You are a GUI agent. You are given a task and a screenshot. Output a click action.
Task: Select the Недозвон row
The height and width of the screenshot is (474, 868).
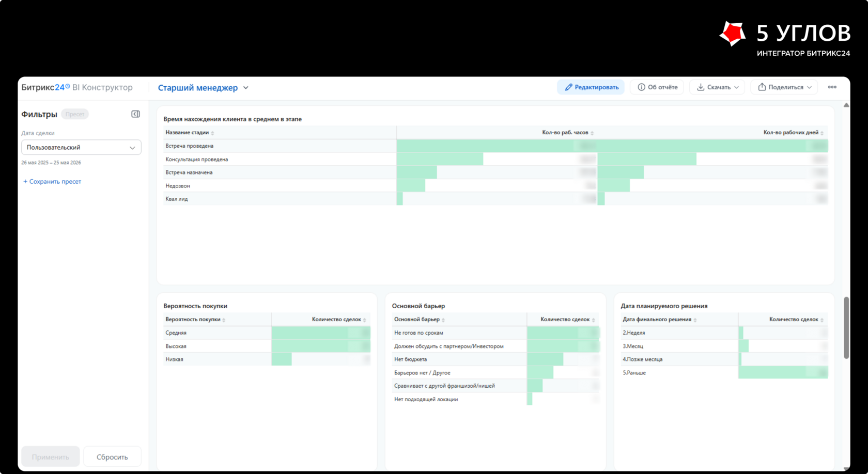pyautogui.click(x=495, y=186)
